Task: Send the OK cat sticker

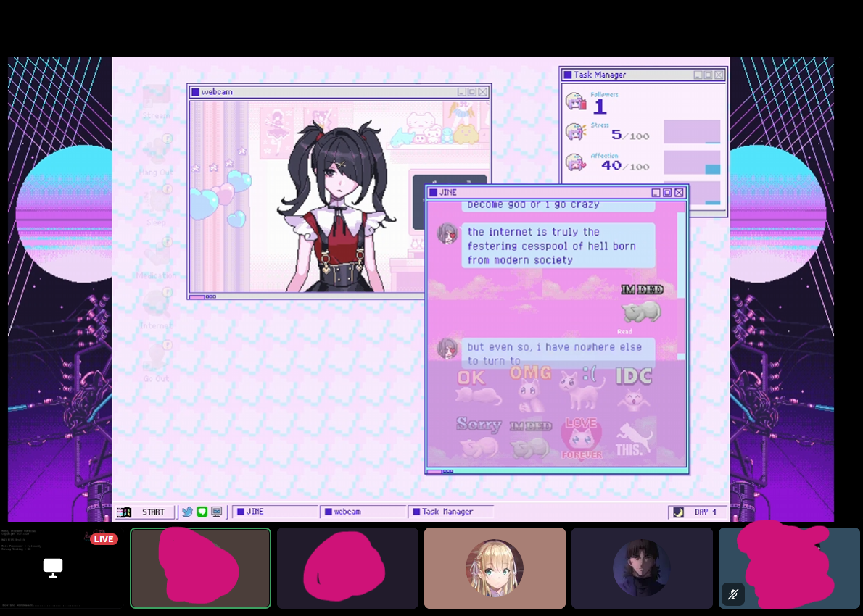Action: point(478,387)
